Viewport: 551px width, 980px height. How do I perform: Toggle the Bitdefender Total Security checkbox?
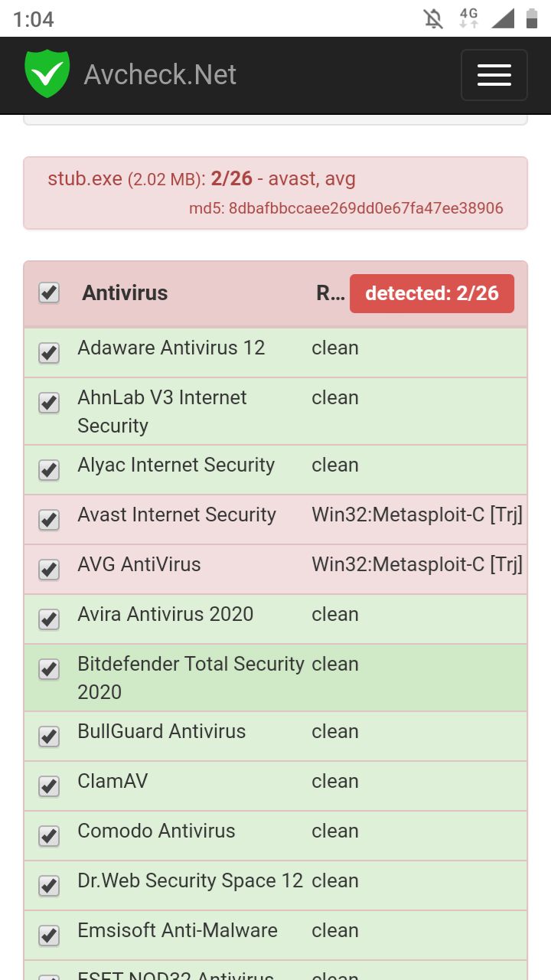pos(49,668)
